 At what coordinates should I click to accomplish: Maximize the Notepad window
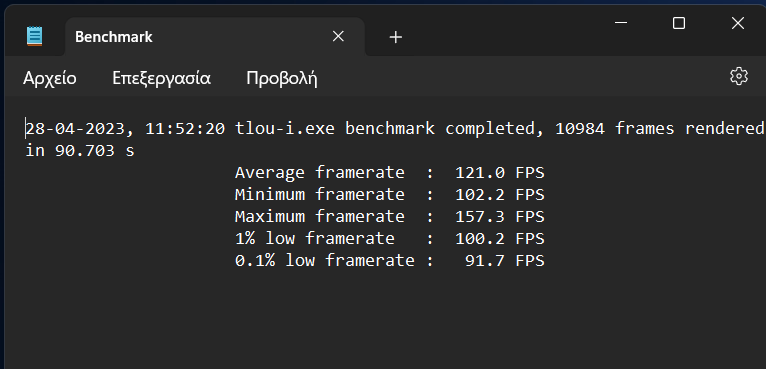(679, 22)
